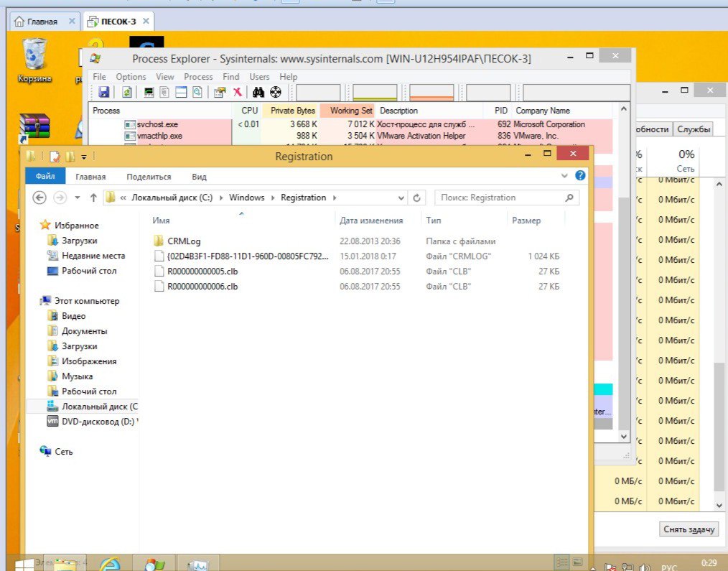Expand the address bar history dropdown

pos(401,198)
